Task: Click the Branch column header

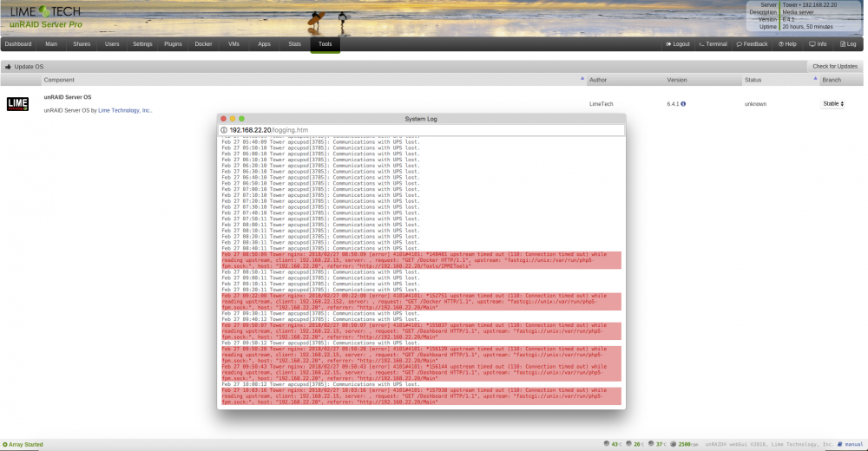Action: (832, 81)
